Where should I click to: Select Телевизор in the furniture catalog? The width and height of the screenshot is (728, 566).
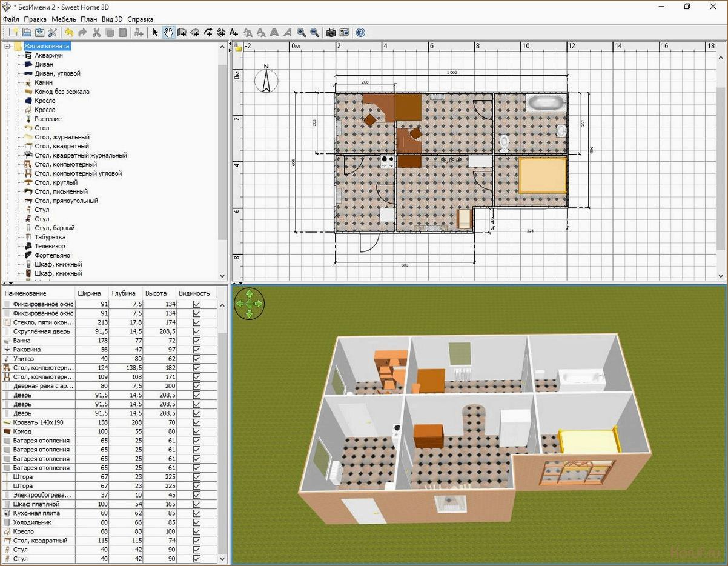point(50,246)
